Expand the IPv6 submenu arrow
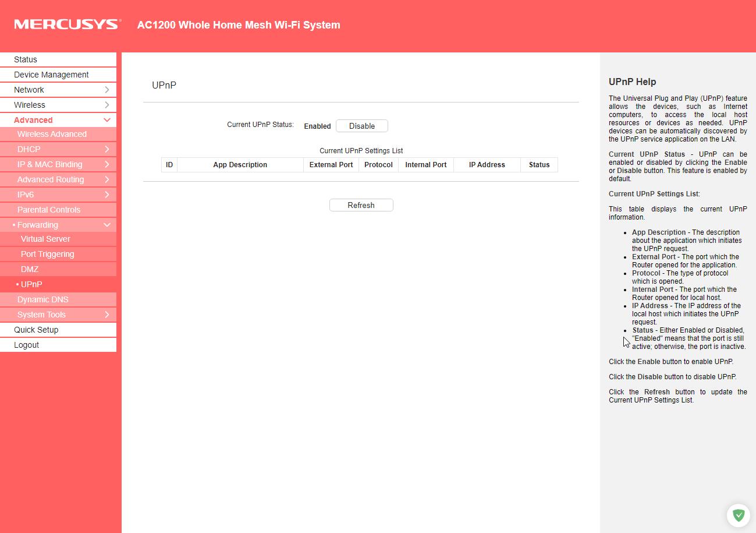The width and height of the screenshot is (756, 533). point(107,195)
